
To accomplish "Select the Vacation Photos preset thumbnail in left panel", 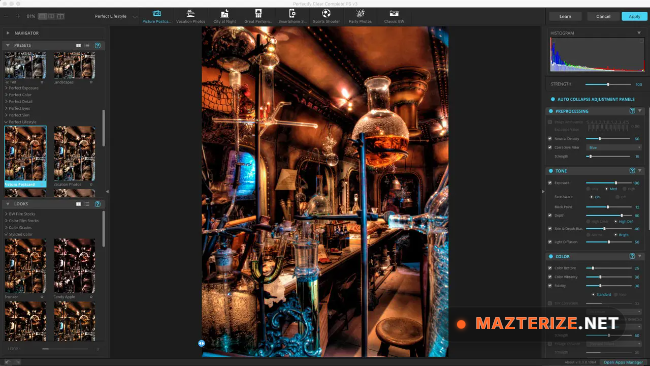I will [x=74, y=154].
